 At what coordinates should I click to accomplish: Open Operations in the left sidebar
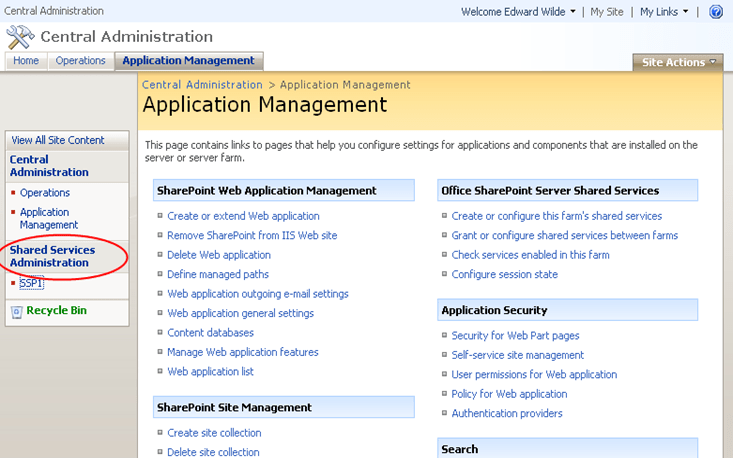45,193
